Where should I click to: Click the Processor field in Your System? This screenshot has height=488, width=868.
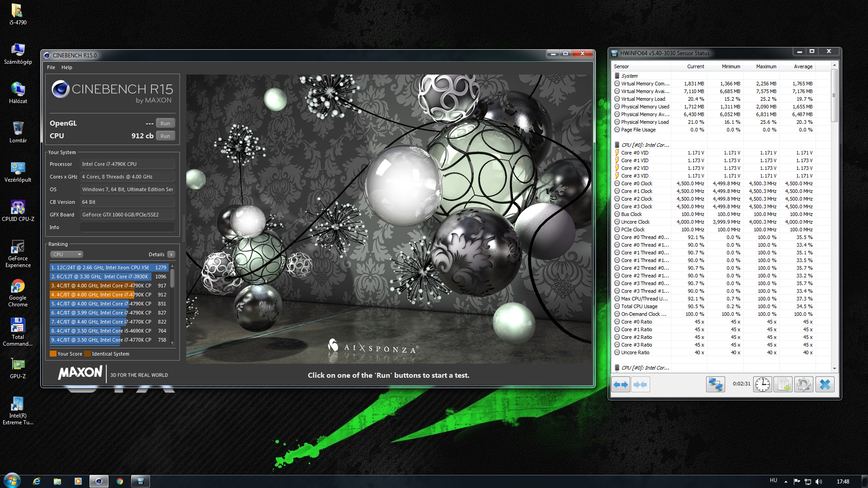click(127, 164)
